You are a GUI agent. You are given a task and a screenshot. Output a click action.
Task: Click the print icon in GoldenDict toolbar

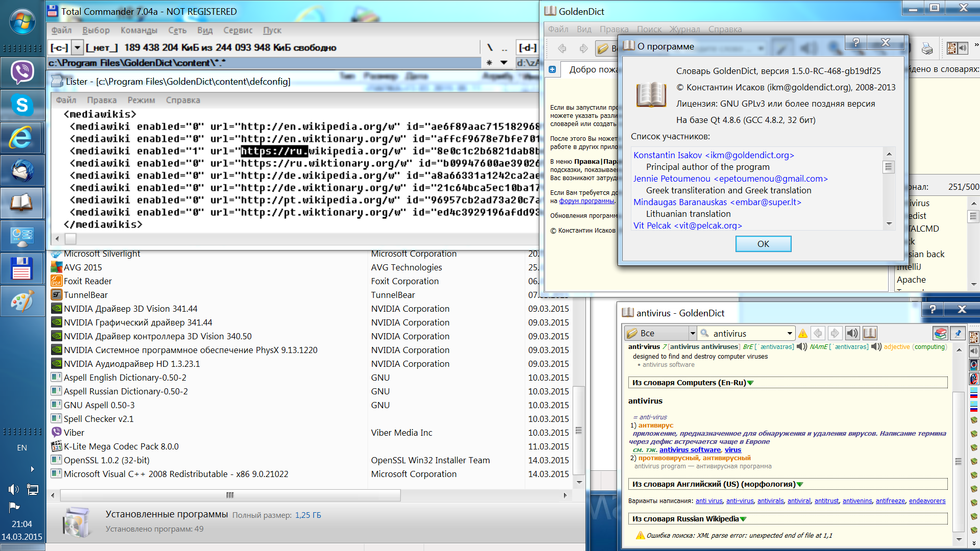[x=927, y=48]
